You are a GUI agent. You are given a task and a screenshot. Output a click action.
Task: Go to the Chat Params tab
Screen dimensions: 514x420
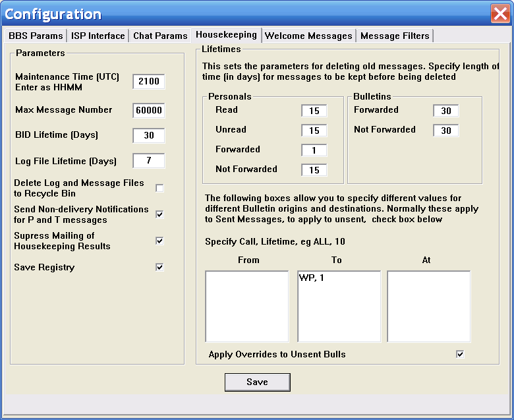point(161,36)
